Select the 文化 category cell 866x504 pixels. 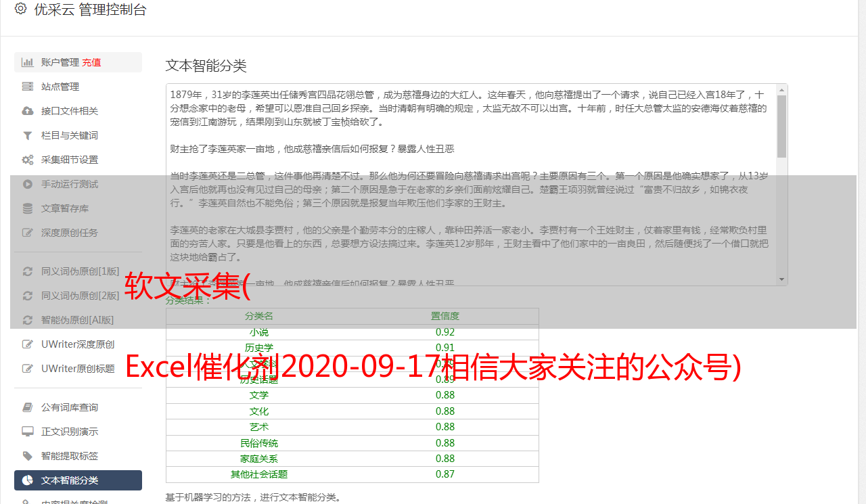(x=259, y=411)
